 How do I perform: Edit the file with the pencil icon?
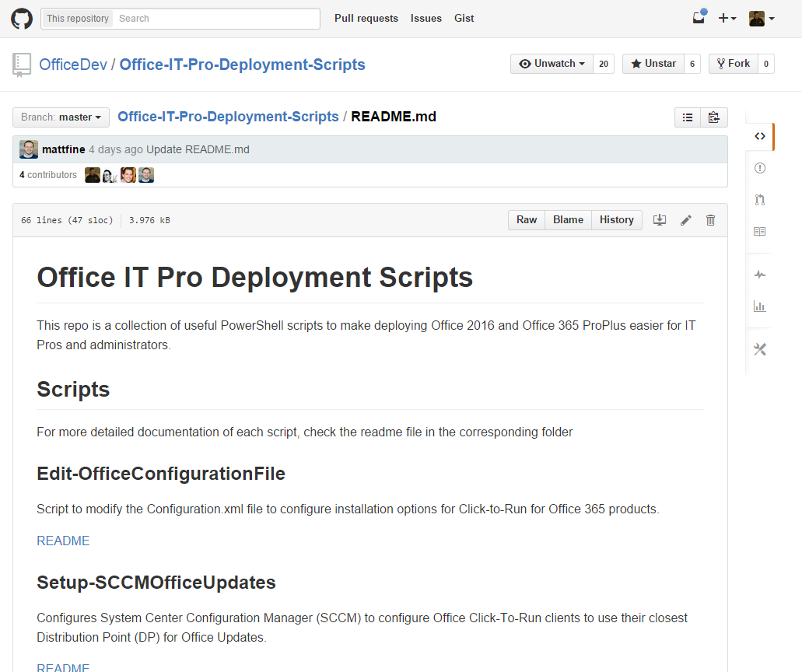coord(686,220)
